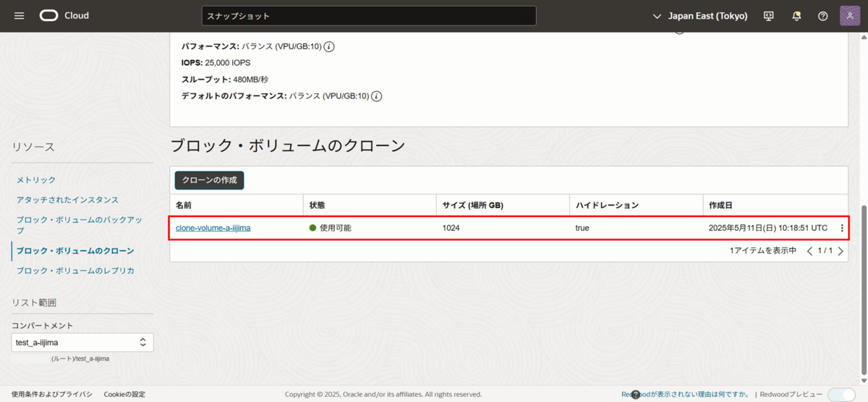This screenshot has height=402, width=868.
Task: Click the IOPS 25,000 IOPS text
Action: click(216, 63)
